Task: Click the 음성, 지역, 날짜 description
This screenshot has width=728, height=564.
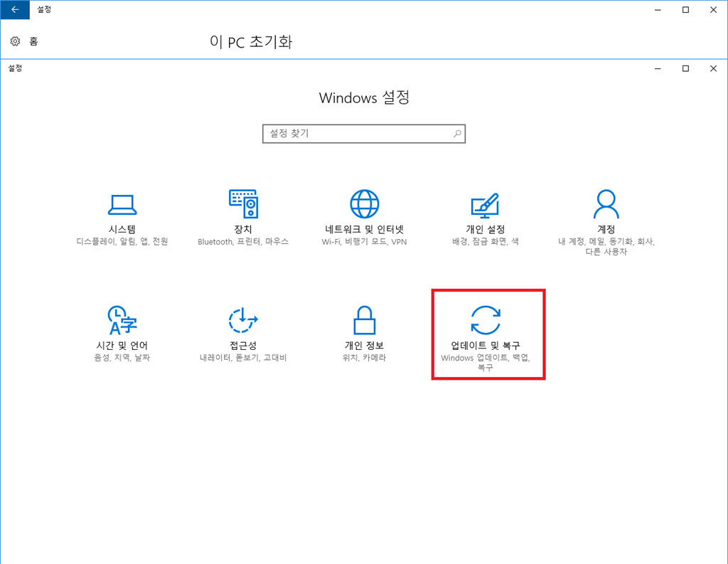Action: pos(122,358)
